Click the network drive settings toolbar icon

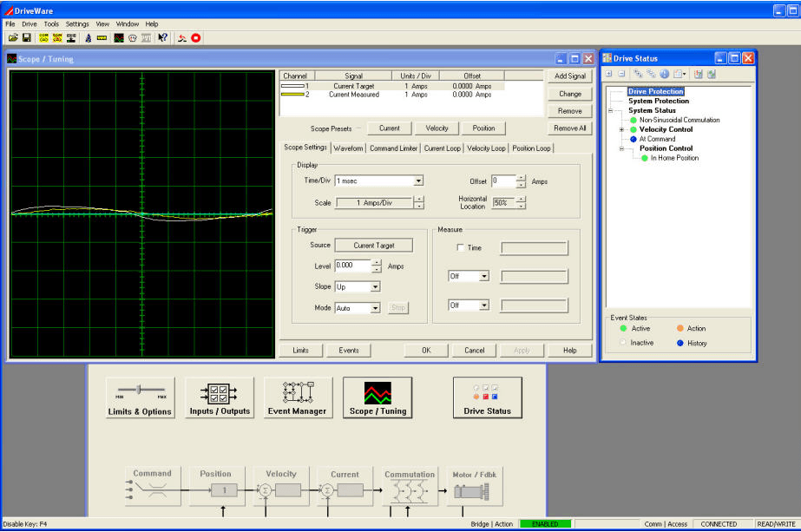tap(71, 38)
